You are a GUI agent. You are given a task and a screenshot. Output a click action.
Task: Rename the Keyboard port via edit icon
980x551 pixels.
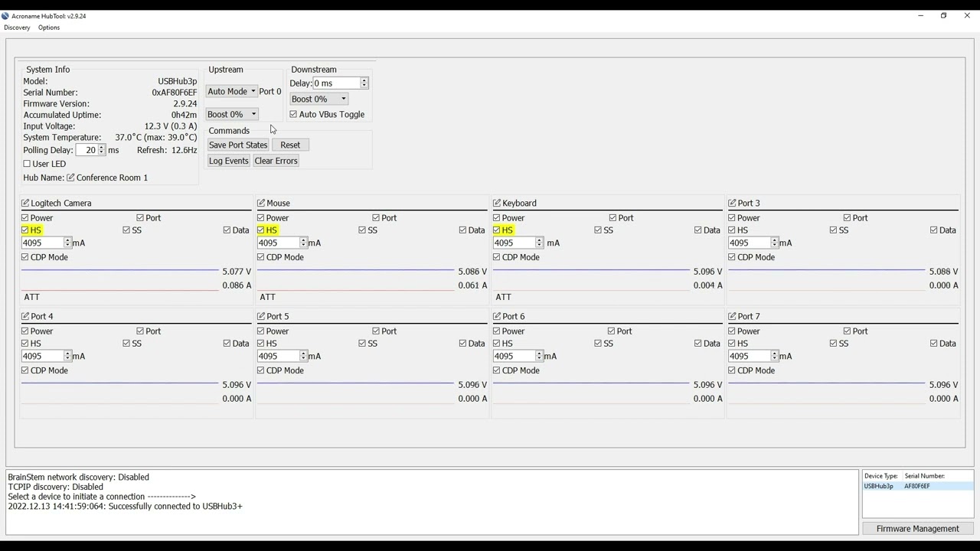[497, 203]
